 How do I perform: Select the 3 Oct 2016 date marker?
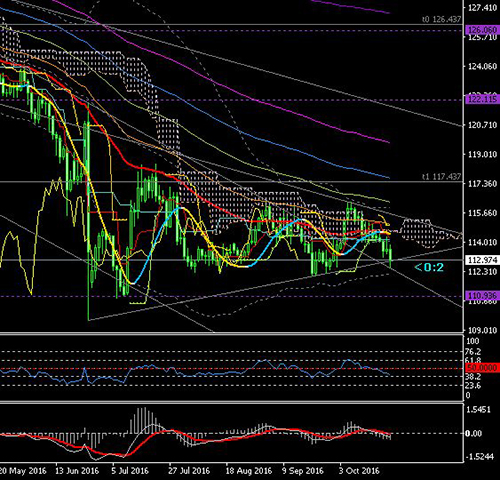360,471
